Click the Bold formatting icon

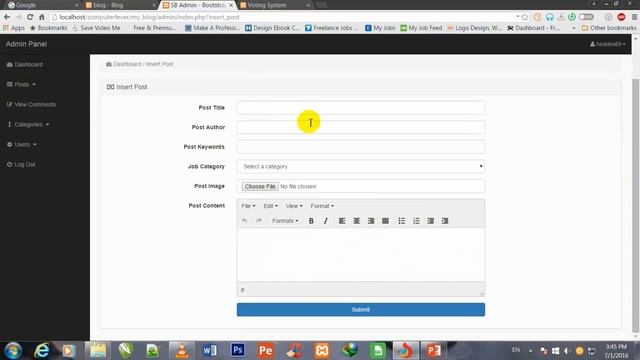tap(311, 221)
